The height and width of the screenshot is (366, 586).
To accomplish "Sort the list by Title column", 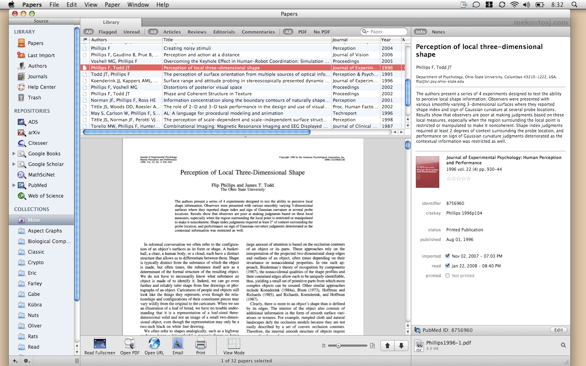I will coord(247,40).
